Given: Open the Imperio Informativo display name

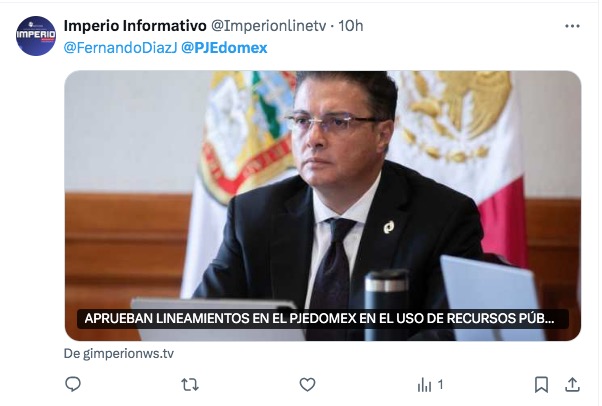Looking at the screenshot, I should click(135, 26).
